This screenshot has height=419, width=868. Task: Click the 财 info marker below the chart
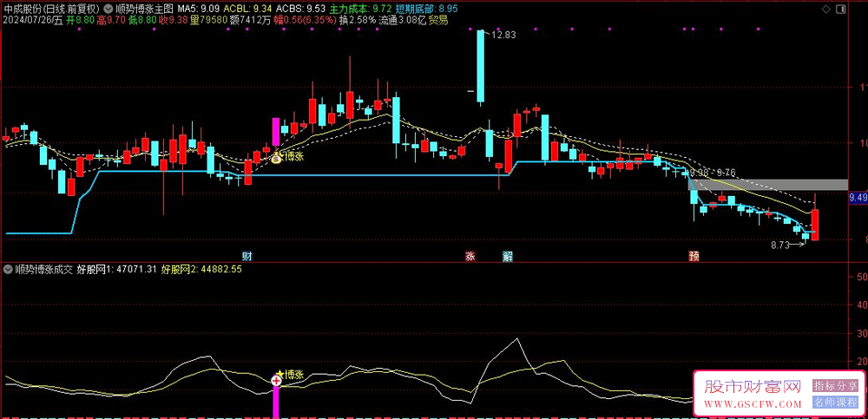(x=247, y=256)
